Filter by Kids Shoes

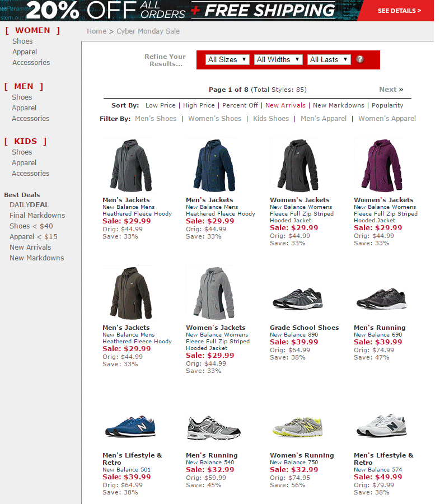tap(271, 119)
